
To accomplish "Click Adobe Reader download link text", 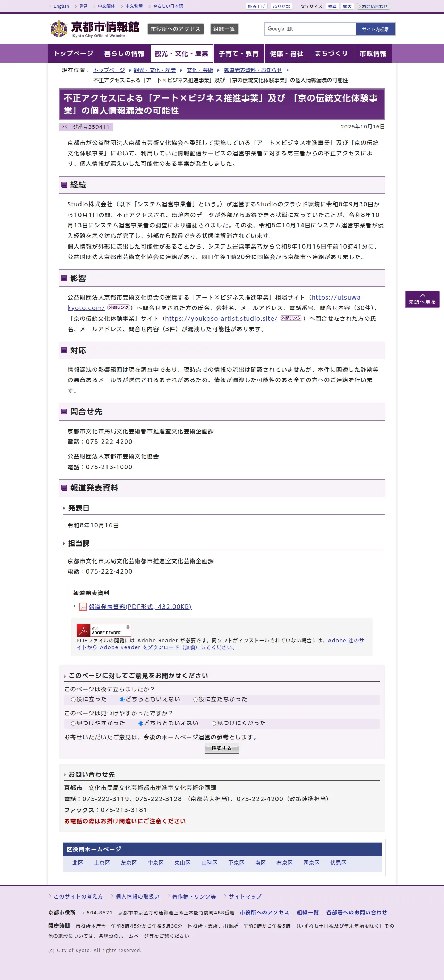I will pos(220,644).
